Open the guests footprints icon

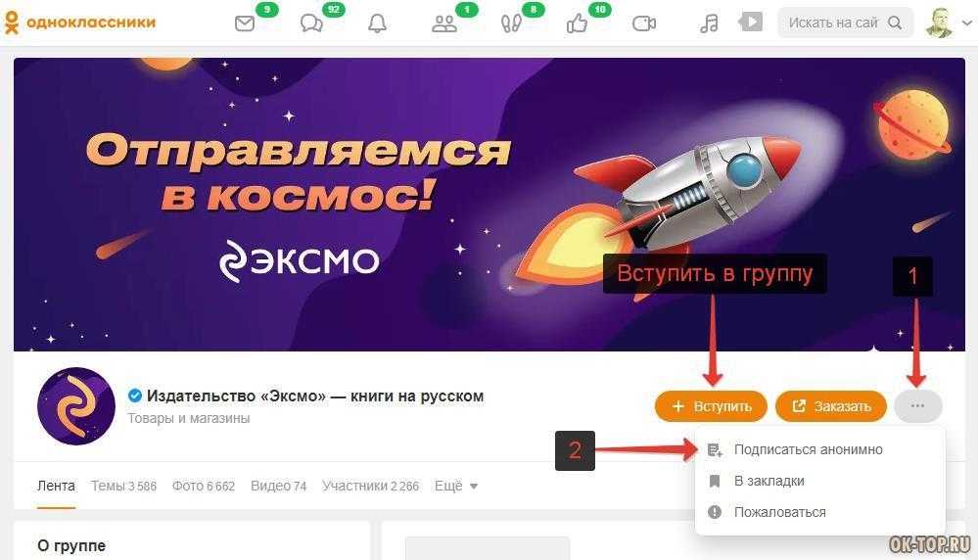[x=511, y=23]
